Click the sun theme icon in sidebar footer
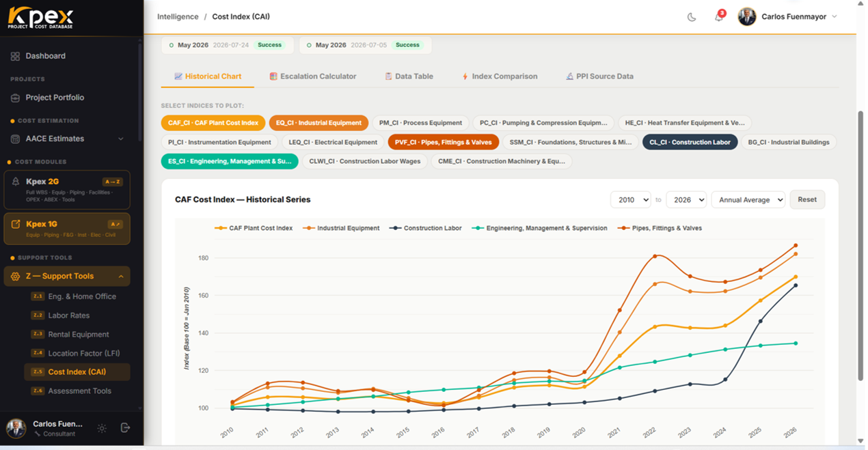The width and height of the screenshot is (868, 450). click(x=102, y=428)
